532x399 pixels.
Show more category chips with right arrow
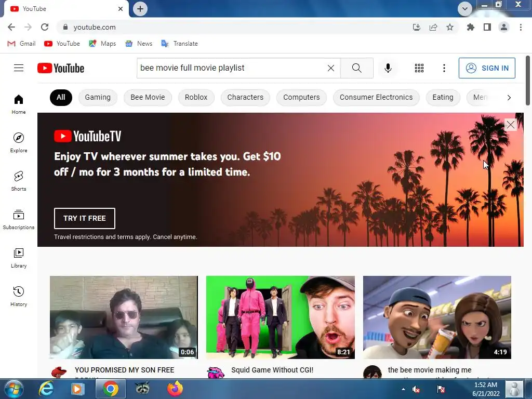tap(509, 98)
